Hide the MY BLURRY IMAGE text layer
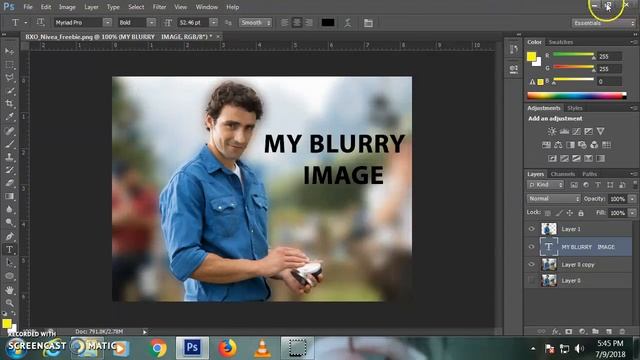 (x=531, y=247)
